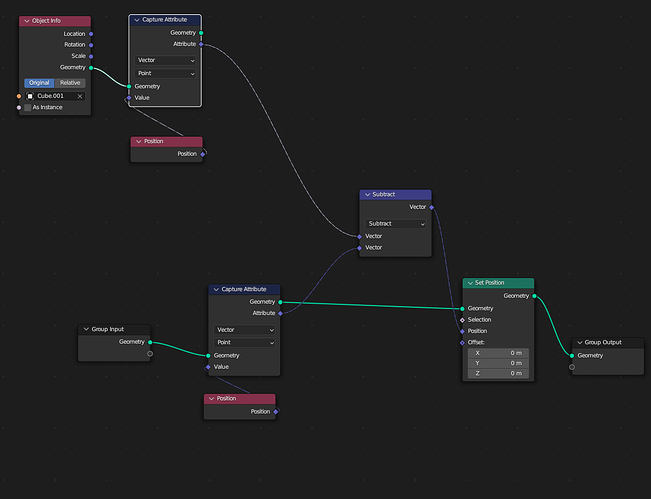Collapse the Set Position node
The width and height of the screenshot is (651, 499).
(x=470, y=283)
